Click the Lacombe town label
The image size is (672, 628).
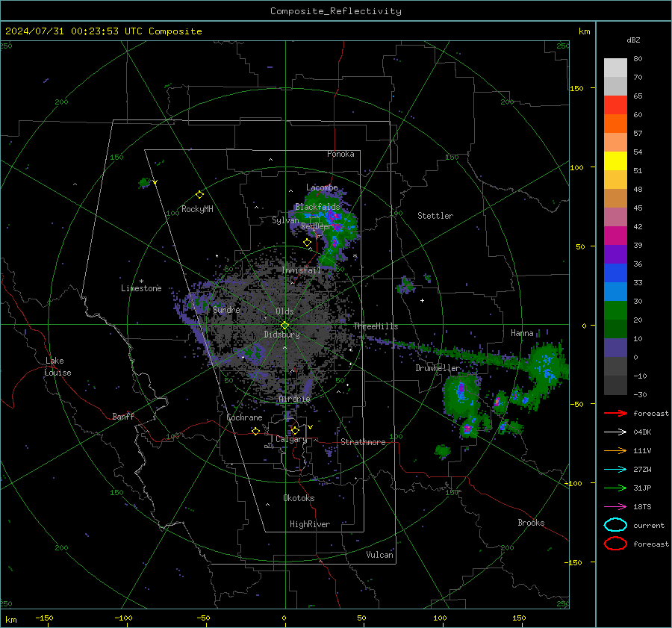[x=322, y=187]
